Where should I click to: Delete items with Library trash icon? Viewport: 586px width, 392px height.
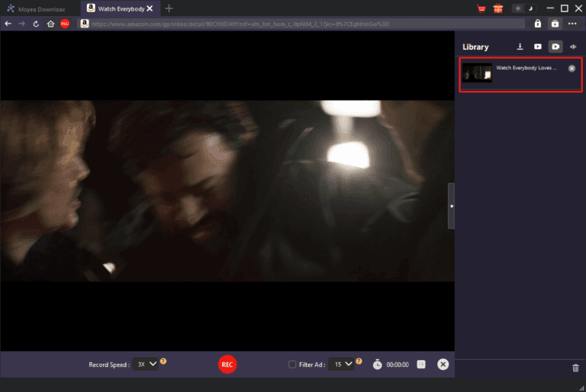(575, 368)
